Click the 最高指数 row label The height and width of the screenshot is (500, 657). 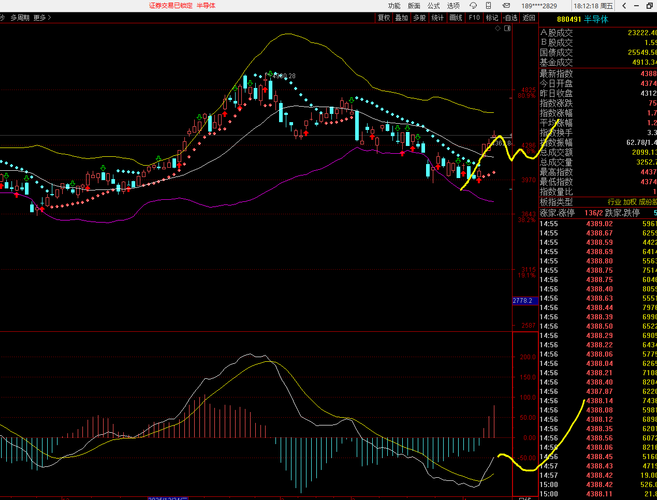pos(556,172)
